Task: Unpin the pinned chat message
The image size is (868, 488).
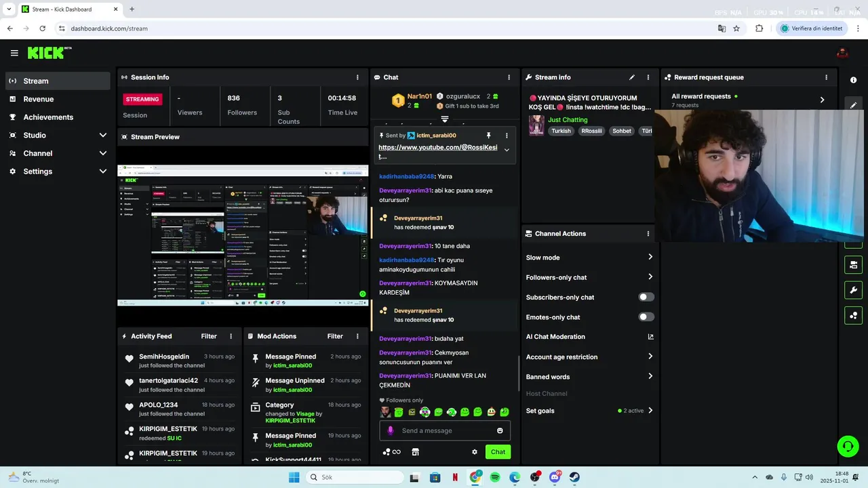Action: [489, 136]
